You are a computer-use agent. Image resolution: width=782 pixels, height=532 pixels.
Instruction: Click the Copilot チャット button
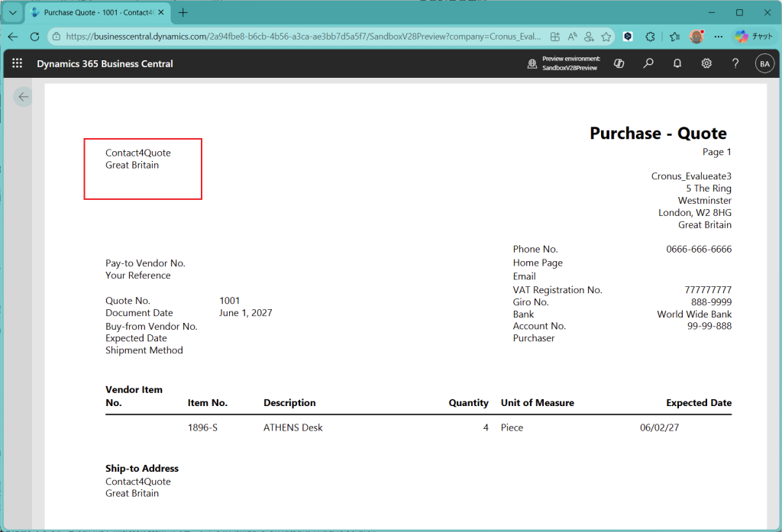coord(755,37)
